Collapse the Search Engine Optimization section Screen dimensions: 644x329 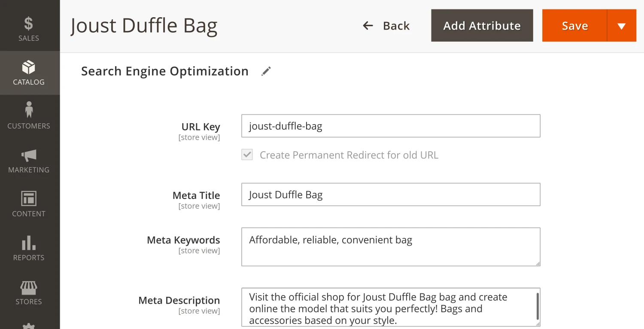(165, 71)
